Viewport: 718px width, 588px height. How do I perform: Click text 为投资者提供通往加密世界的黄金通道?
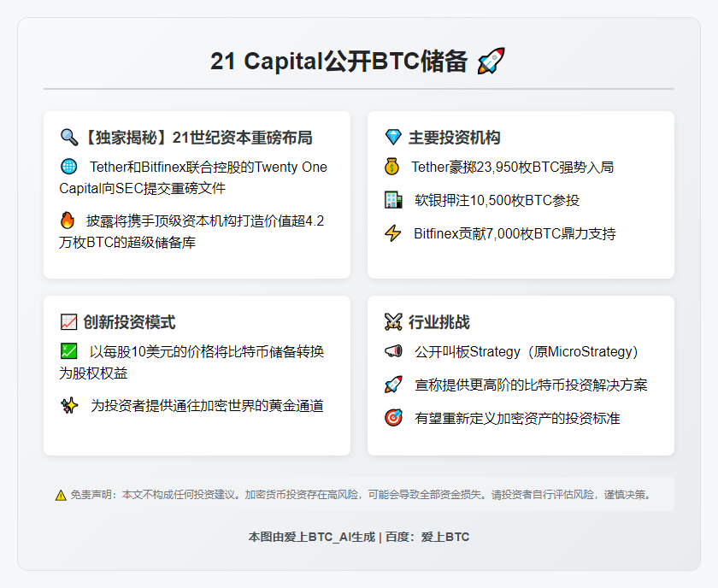pyautogui.click(x=207, y=406)
